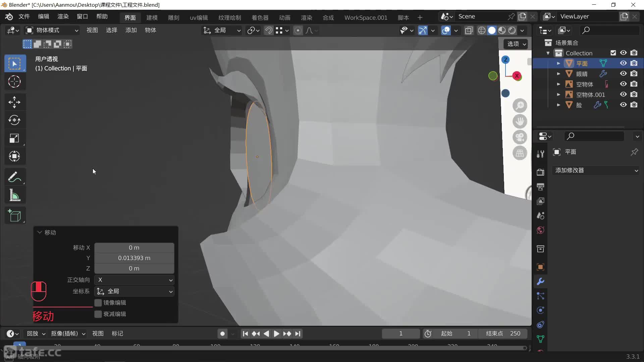Open the 选项 options dropdown
This screenshot has height=362, width=644.
516,44
